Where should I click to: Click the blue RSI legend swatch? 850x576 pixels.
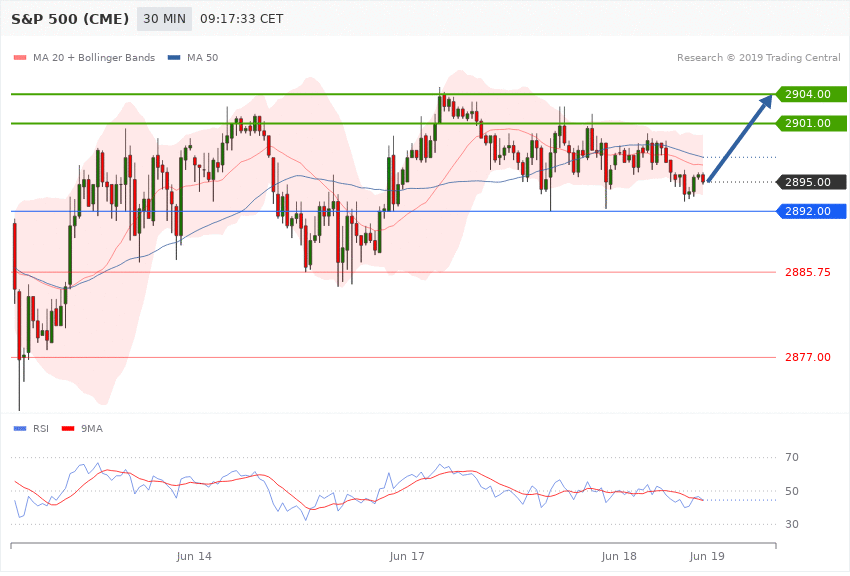coord(20,429)
